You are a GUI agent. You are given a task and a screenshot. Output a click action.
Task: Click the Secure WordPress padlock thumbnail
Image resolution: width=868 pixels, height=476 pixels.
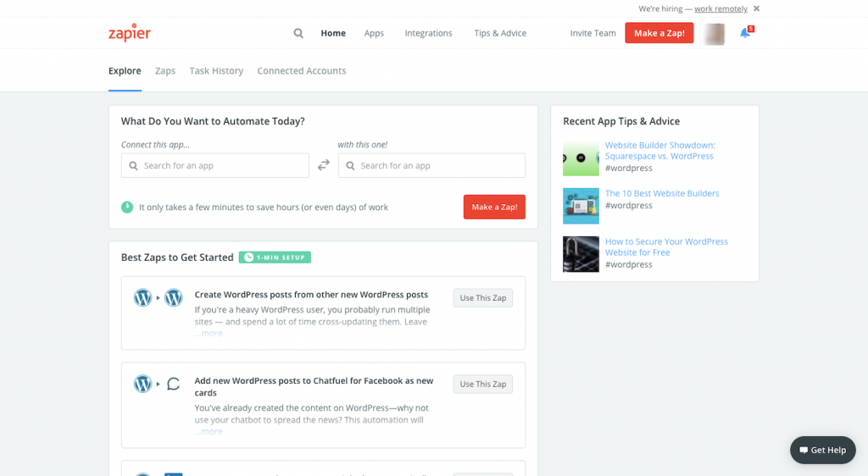click(581, 254)
